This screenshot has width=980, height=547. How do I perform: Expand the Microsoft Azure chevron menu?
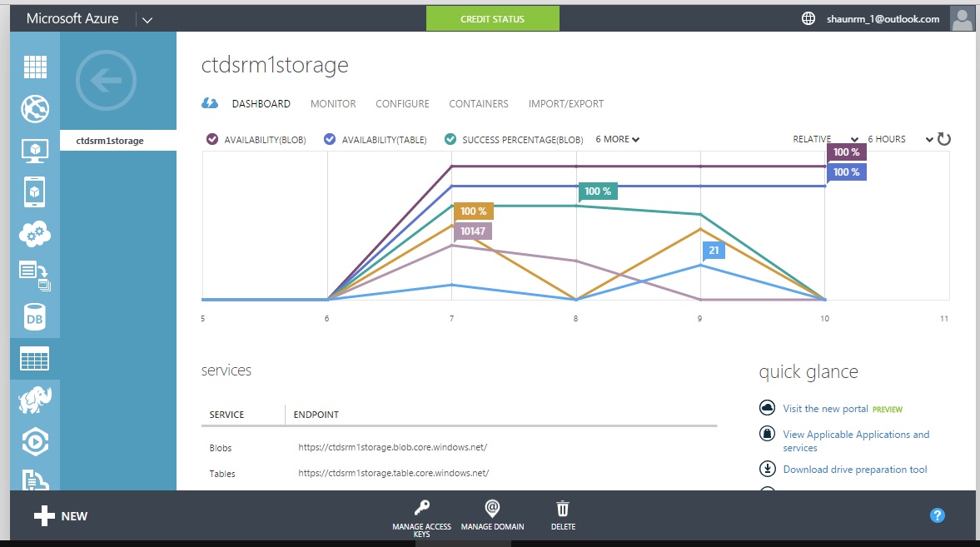pos(147,19)
